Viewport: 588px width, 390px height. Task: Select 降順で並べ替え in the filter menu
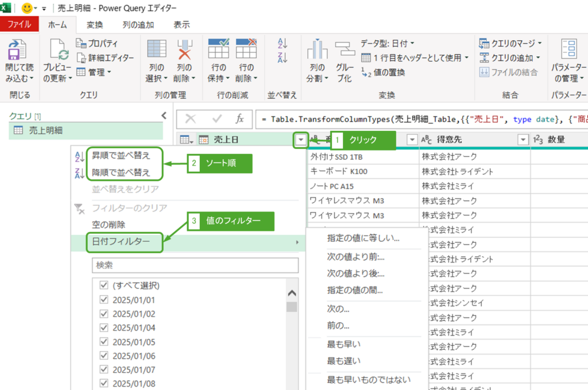point(121,172)
